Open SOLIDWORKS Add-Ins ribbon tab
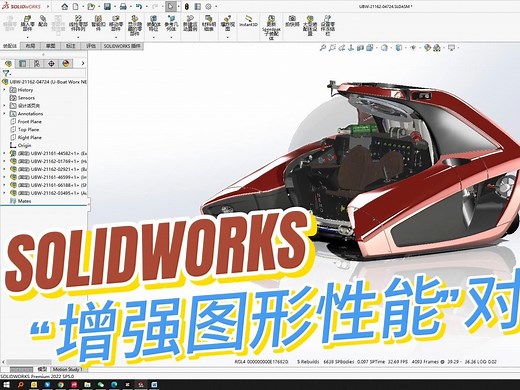 [x=122, y=46]
